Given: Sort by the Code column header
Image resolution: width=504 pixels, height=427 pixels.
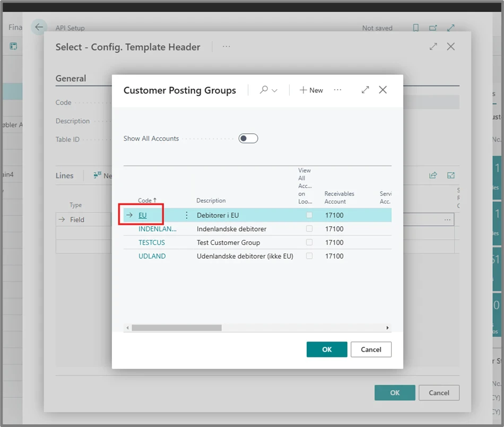Looking at the screenshot, I should click(147, 200).
